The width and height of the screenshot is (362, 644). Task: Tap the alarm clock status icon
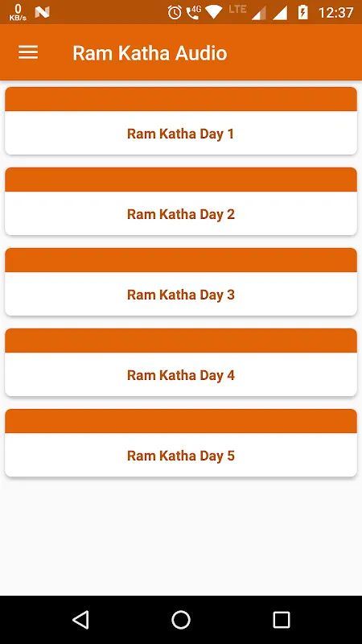(x=175, y=12)
